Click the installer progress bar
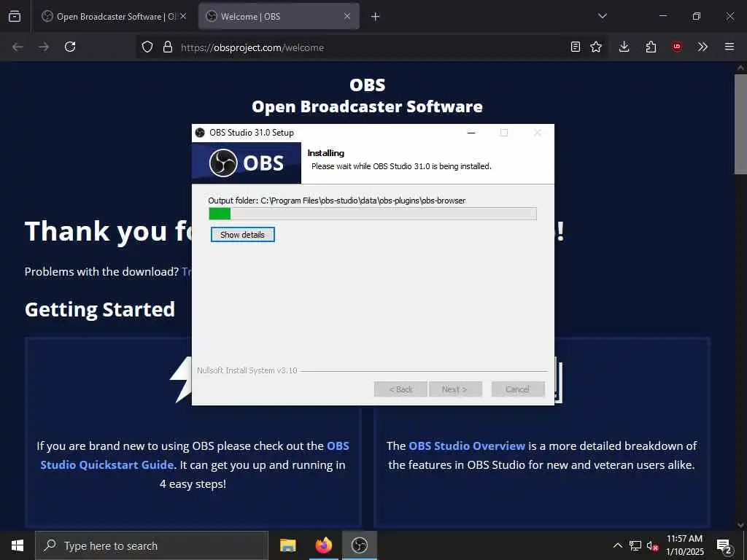Image resolution: width=747 pixels, height=560 pixels. [373, 214]
